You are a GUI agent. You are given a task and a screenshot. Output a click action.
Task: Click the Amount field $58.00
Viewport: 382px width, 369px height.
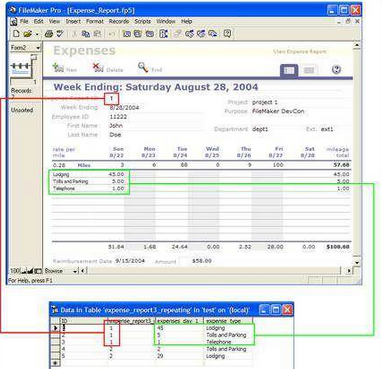[x=202, y=261]
